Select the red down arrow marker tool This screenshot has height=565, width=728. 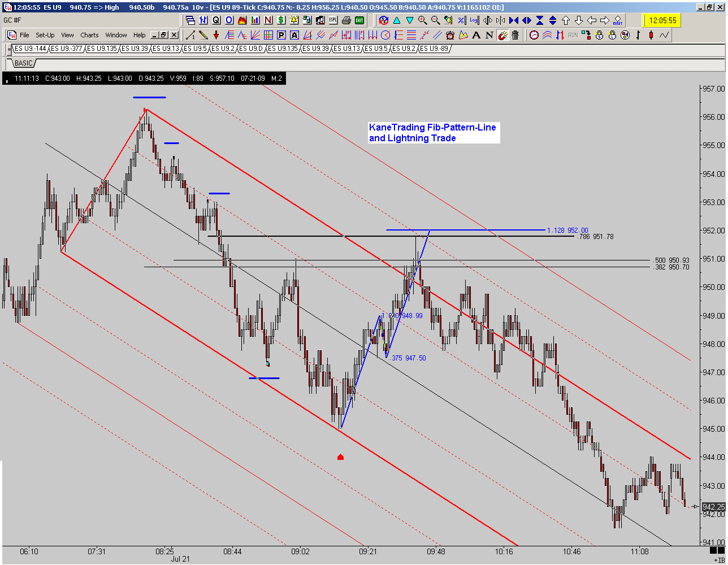[216, 35]
